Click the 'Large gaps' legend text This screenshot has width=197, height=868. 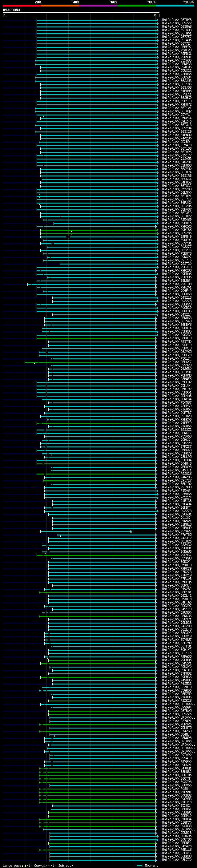pyautogui.click(x=13, y=865)
